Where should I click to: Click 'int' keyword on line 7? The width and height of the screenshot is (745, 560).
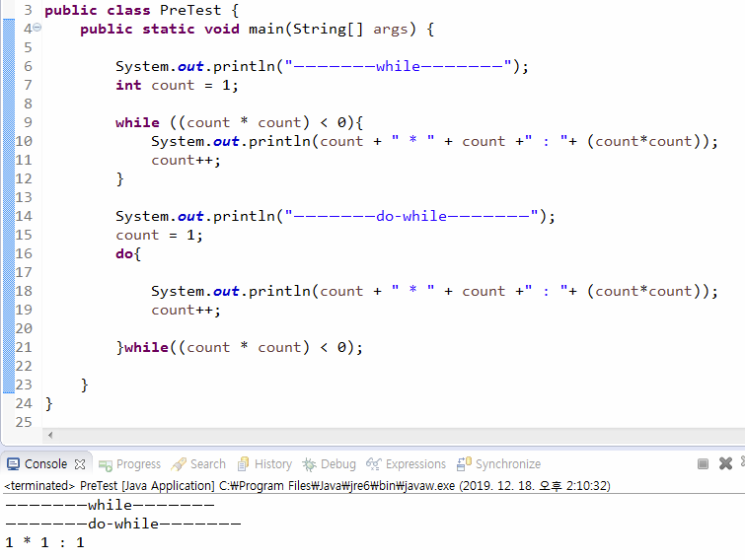click(128, 85)
